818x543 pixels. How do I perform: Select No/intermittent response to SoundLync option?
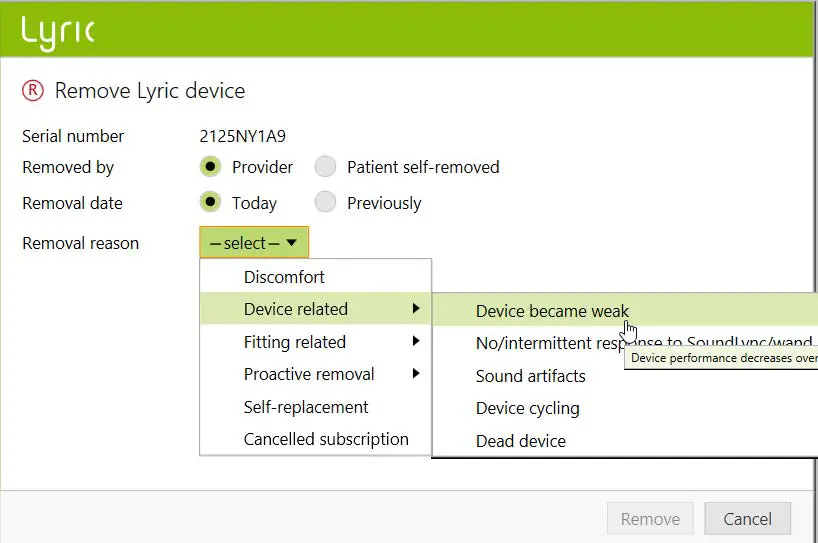coord(625,343)
